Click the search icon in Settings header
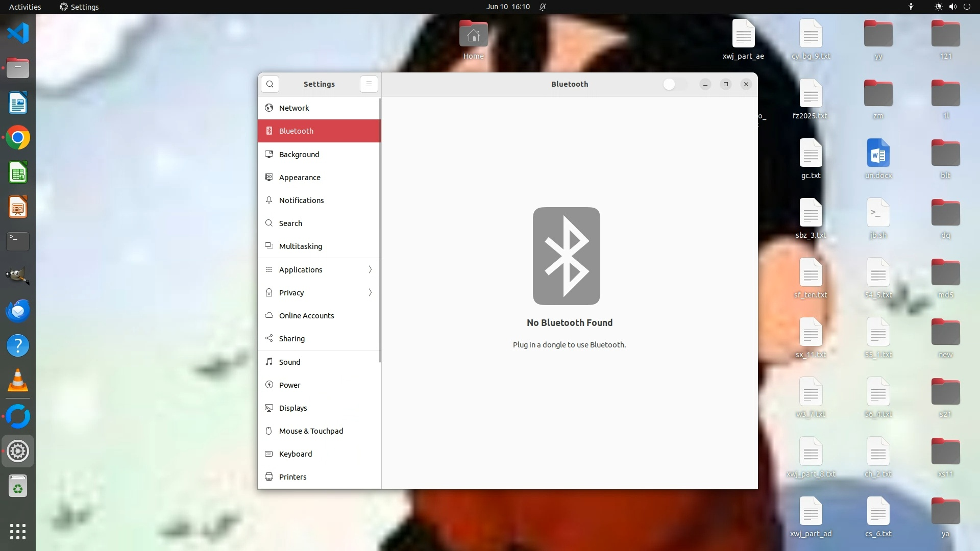 tap(270, 84)
